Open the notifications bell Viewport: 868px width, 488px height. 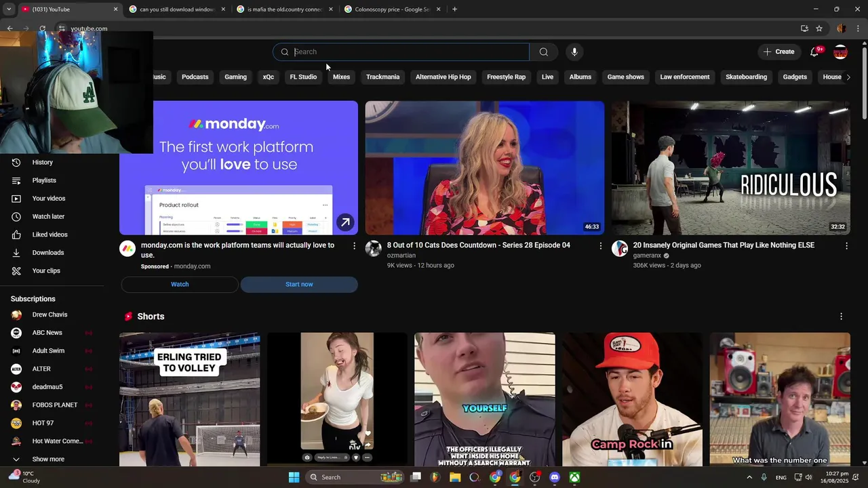coord(815,52)
